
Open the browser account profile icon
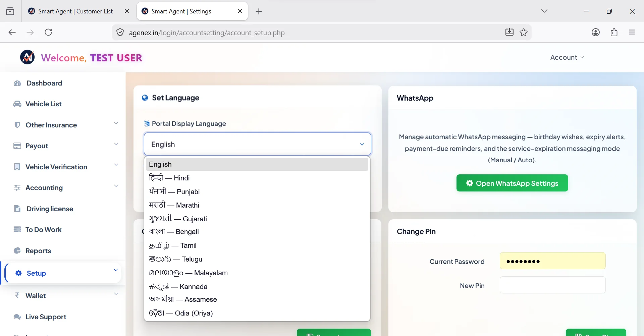pyautogui.click(x=596, y=32)
